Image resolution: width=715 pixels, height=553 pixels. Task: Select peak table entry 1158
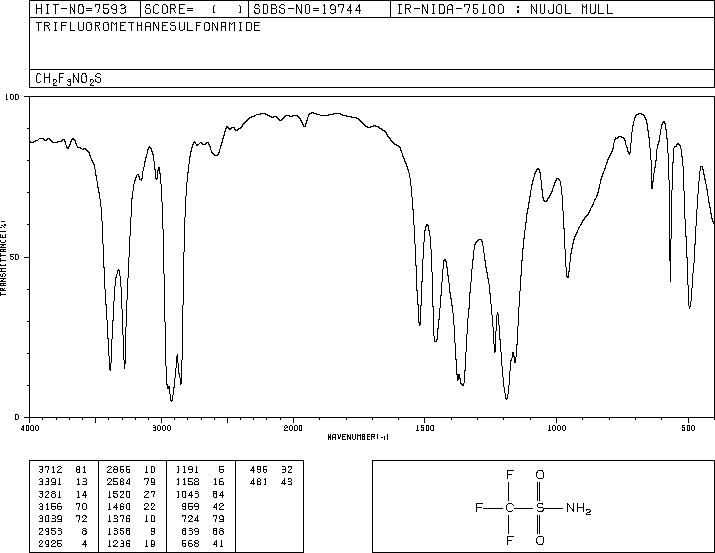click(187, 482)
